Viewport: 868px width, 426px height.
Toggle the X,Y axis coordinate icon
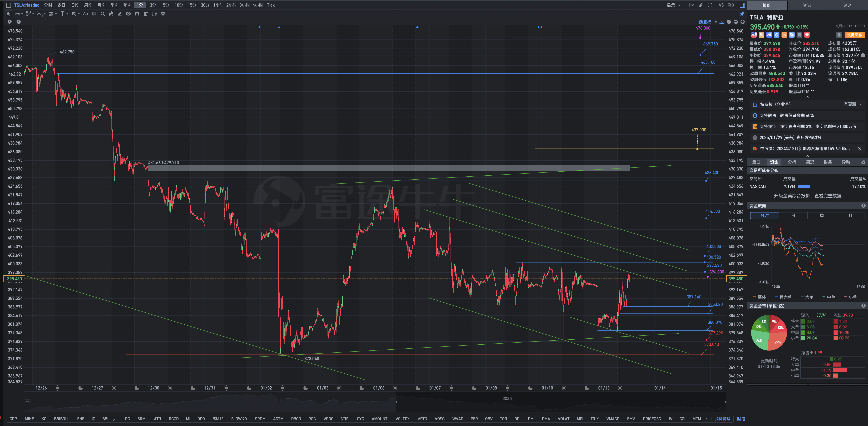[721, 22]
